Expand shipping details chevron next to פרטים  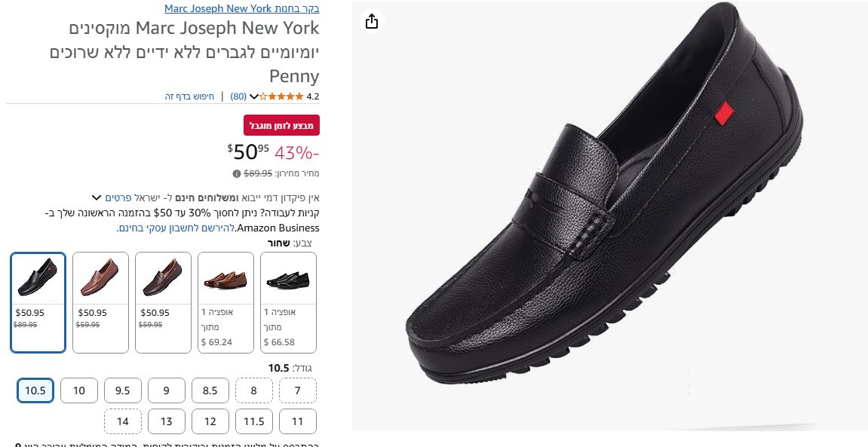pyautogui.click(x=97, y=197)
